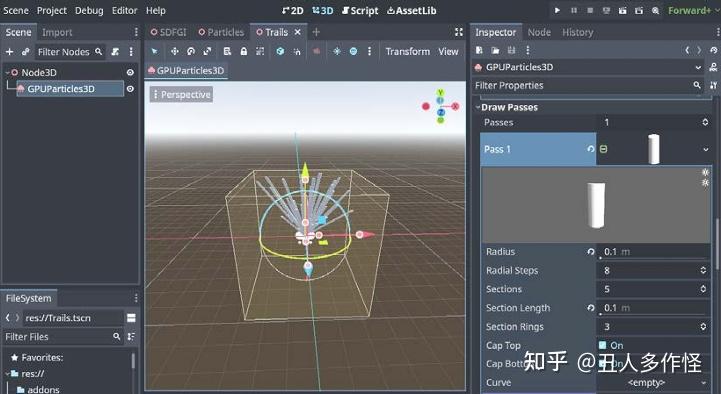The height and width of the screenshot is (394, 721).
Task: Open documentation for GPUParticles3D
Action: tap(713, 67)
